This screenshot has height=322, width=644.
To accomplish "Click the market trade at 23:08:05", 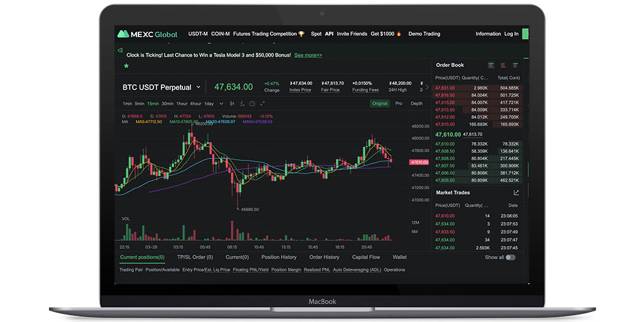I will pyautogui.click(x=478, y=216).
